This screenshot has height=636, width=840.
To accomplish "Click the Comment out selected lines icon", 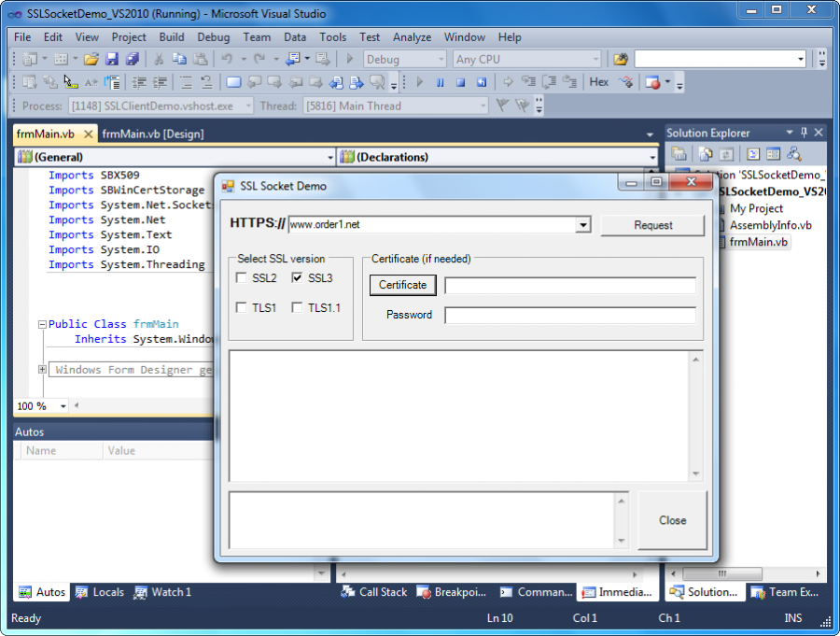I will (x=186, y=82).
